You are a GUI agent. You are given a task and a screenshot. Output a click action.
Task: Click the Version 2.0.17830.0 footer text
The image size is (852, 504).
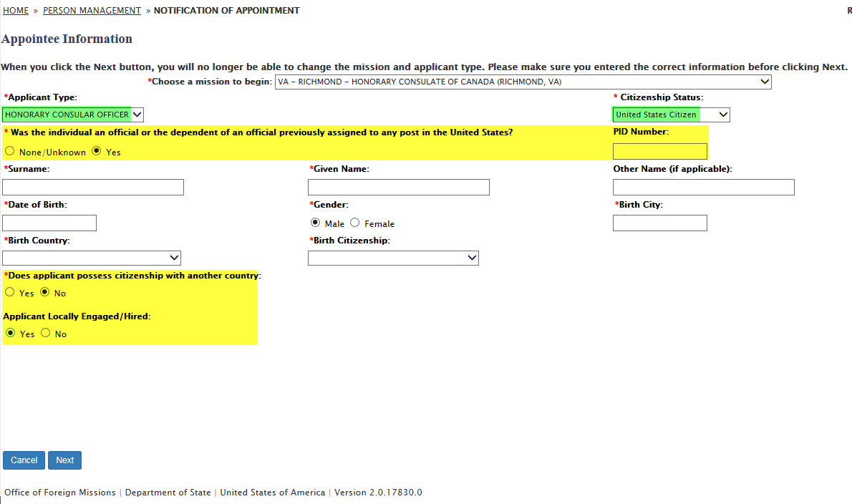[x=378, y=492]
